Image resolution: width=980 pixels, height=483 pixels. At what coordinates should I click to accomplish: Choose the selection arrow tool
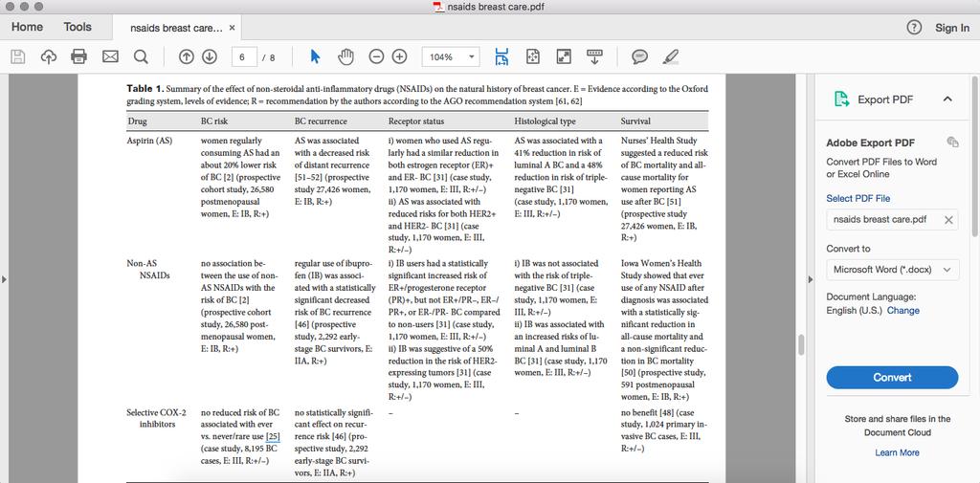tap(315, 56)
